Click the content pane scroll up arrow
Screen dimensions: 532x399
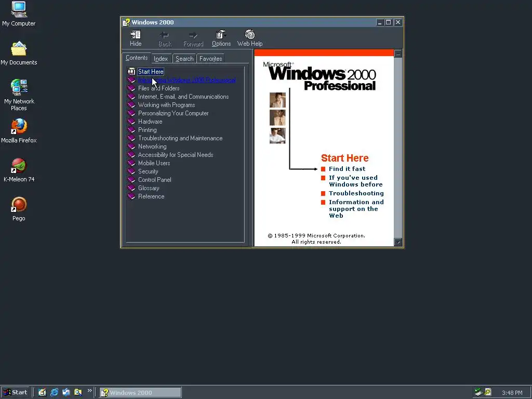point(398,54)
